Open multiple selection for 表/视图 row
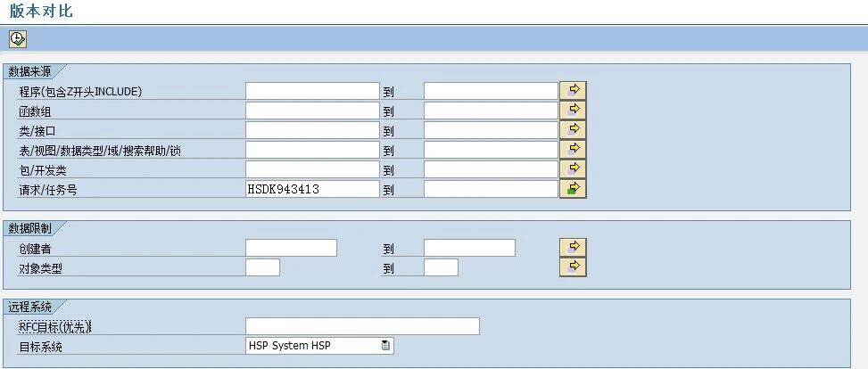 point(573,150)
